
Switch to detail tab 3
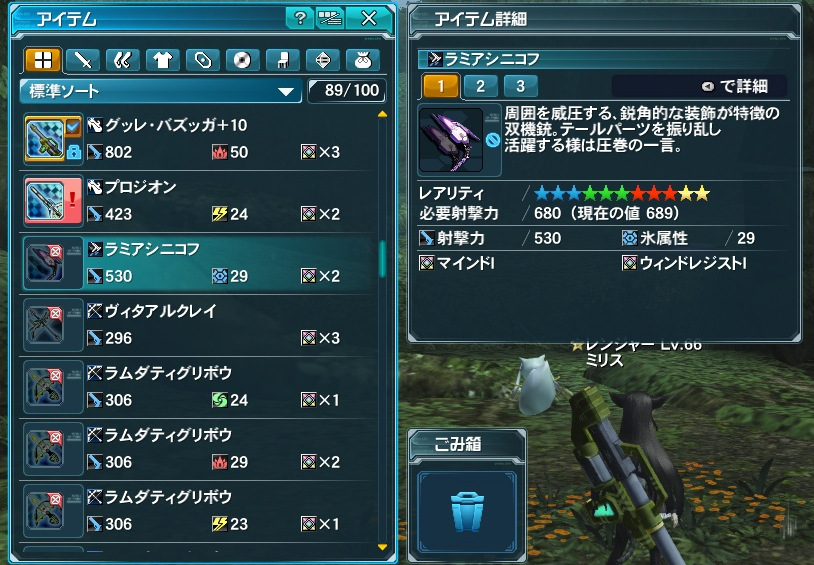click(520, 86)
